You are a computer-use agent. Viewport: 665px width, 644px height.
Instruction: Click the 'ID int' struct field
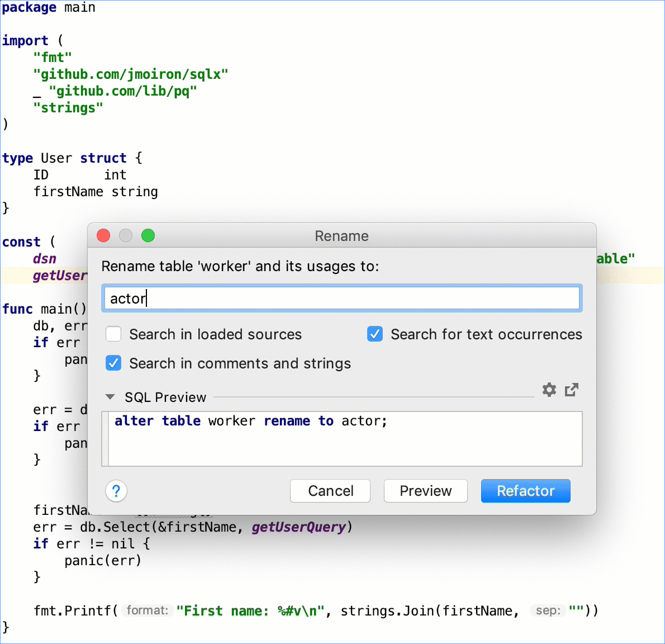[x=80, y=175]
